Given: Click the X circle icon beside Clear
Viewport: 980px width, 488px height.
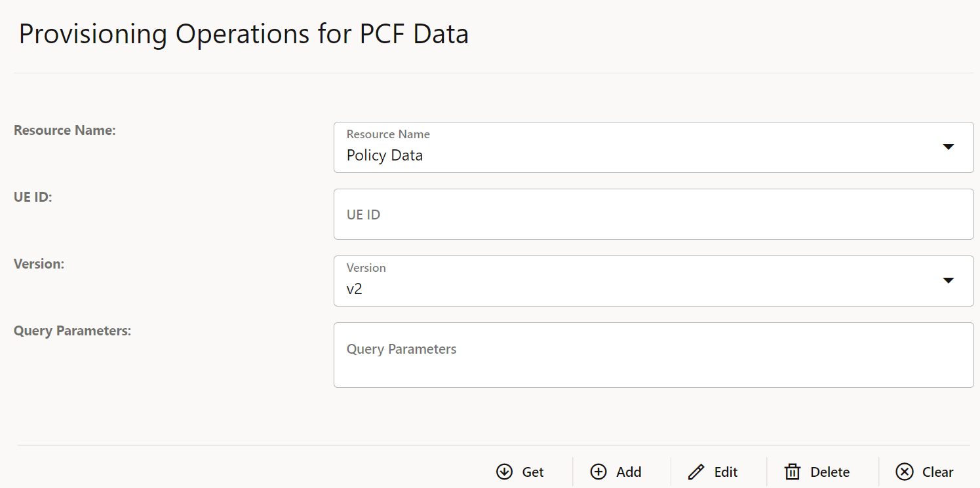Looking at the screenshot, I should coord(904,472).
